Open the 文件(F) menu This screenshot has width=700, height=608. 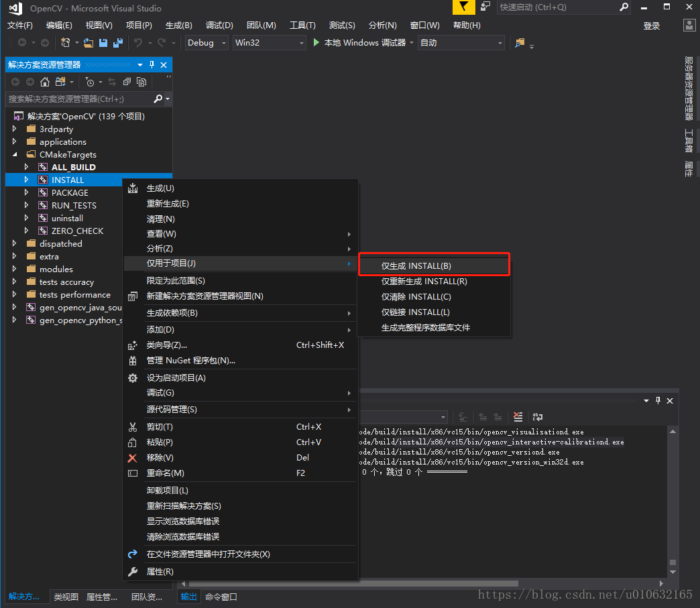[x=20, y=25]
